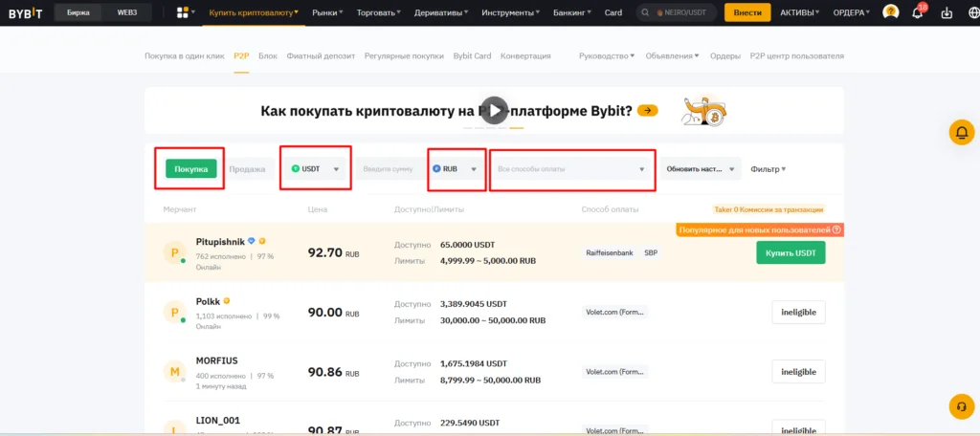Expand Купить криптовалюту menu
The width and height of the screenshot is (980, 436).
pos(254,12)
